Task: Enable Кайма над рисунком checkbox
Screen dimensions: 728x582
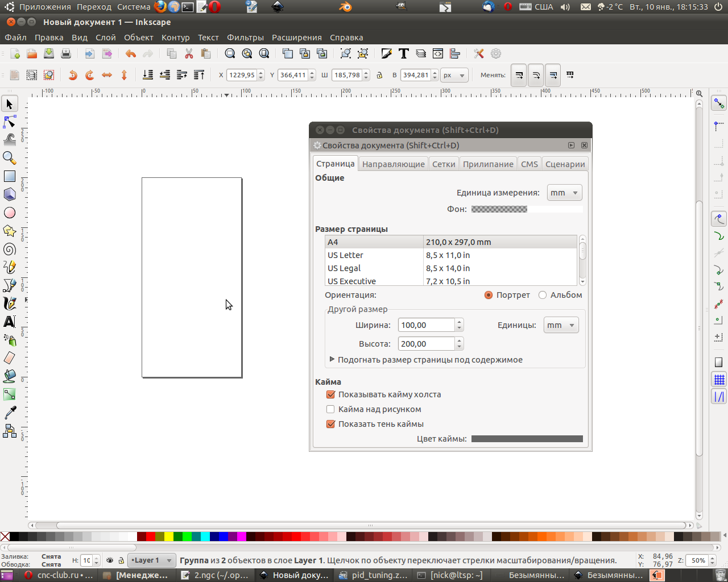Action: tap(330, 409)
